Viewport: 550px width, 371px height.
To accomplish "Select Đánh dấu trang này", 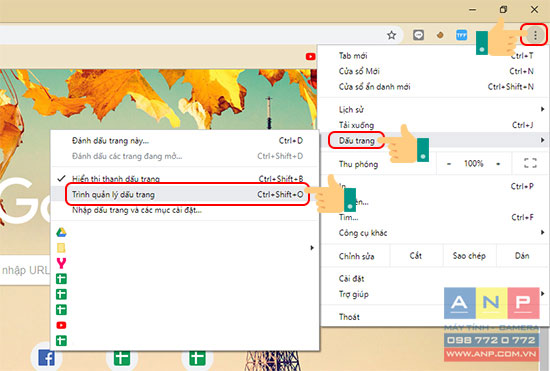I will pos(185,141).
